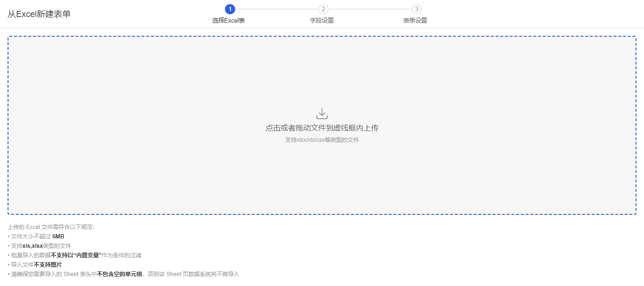Click the 导入文件不支持图片 rule
The height and width of the screenshot is (286, 644).
pyautogui.click(x=35, y=265)
